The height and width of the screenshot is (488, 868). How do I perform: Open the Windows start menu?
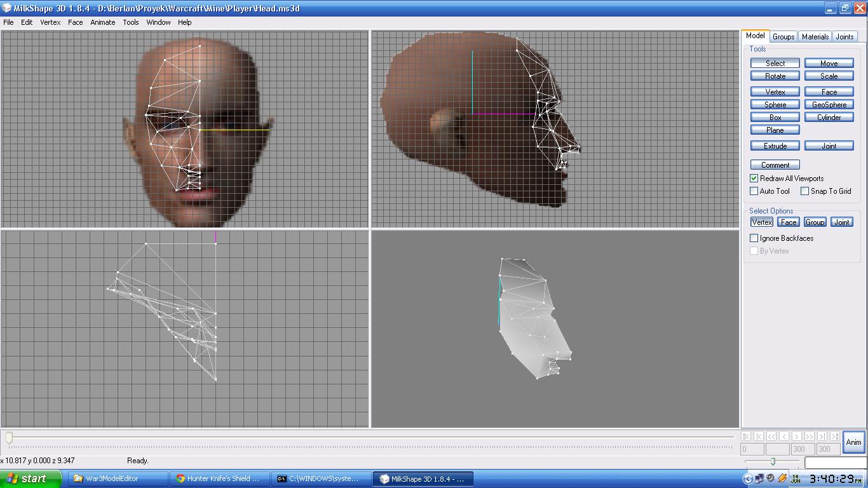(31, 478)
